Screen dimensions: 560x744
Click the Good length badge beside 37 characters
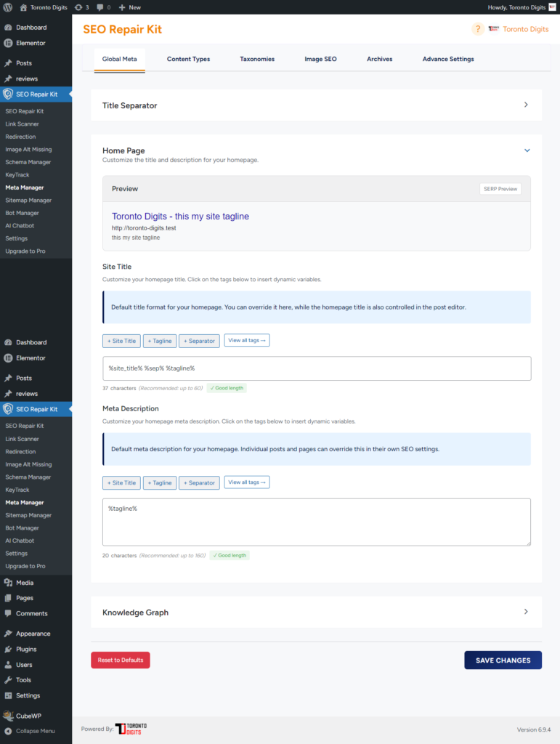pyautogui.click(x=227, y=388)
